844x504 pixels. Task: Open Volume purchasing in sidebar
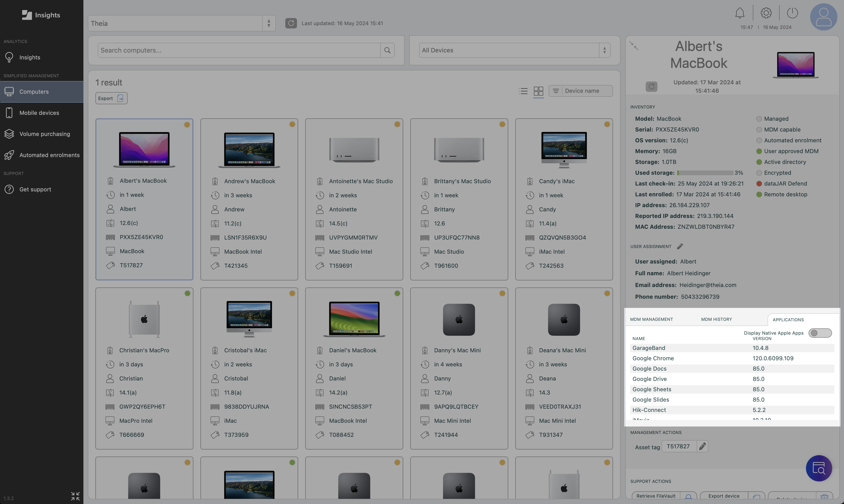(x=41, y=134)
